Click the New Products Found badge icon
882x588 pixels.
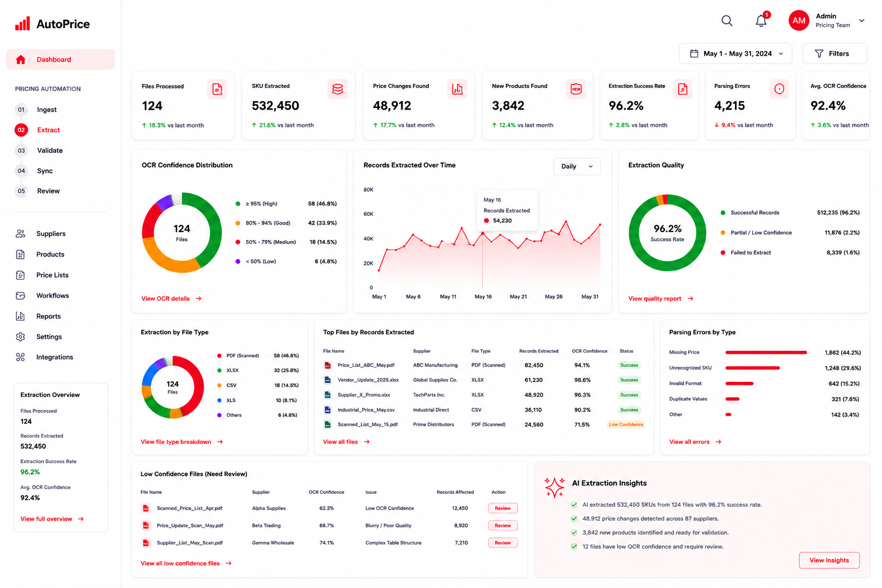tap(576, 89)
